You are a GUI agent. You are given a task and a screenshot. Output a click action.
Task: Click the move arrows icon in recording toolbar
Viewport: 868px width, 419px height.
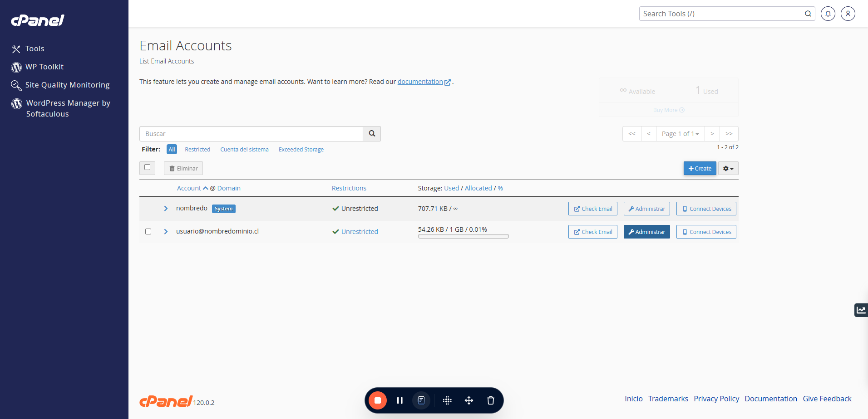[469, 400]
